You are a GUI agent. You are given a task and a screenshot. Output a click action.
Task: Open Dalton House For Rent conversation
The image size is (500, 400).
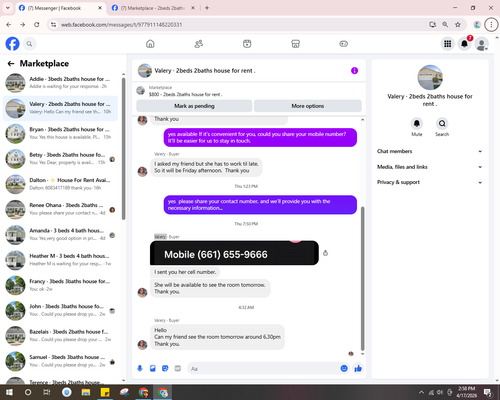coord(60,184)
